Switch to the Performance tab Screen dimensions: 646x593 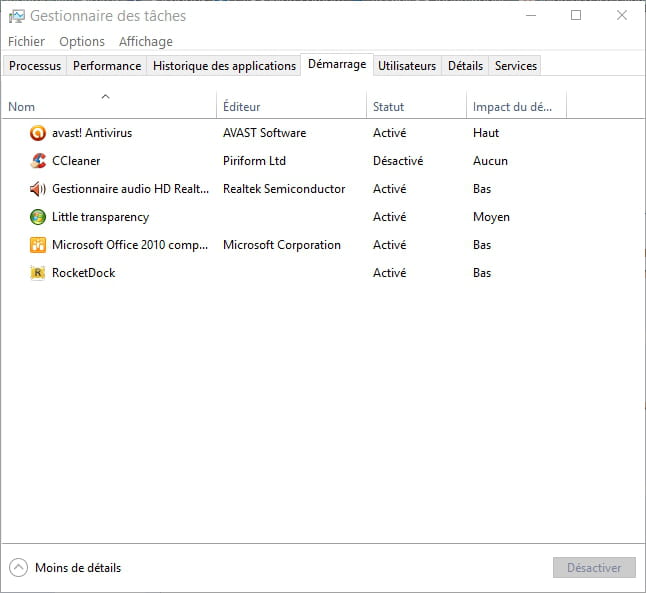(x=107, y=66)
